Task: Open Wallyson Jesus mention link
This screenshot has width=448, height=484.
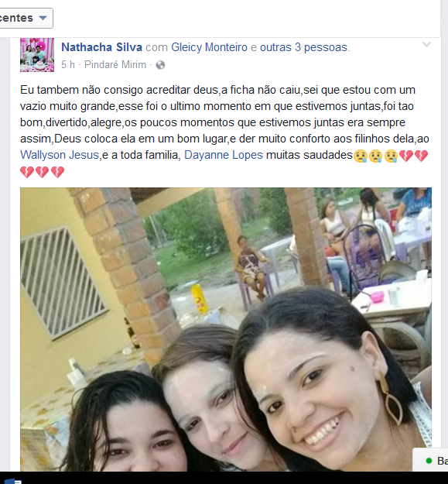Action: [60, 155]
